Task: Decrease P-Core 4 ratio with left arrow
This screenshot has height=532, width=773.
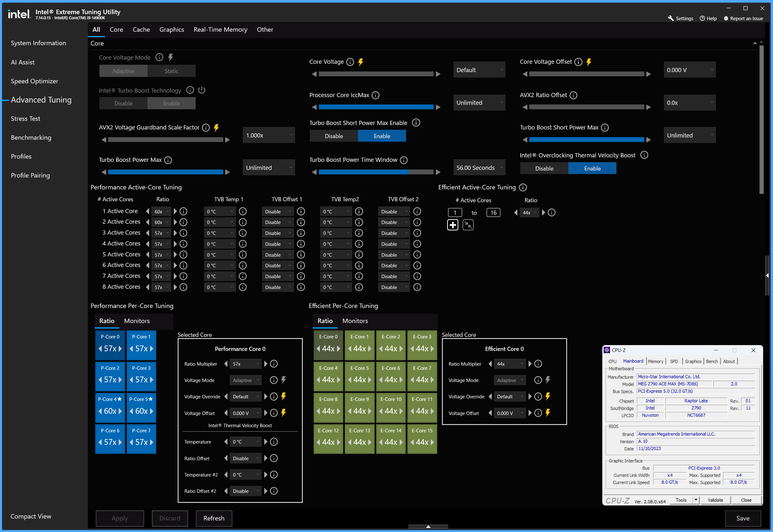Action: 100,411
